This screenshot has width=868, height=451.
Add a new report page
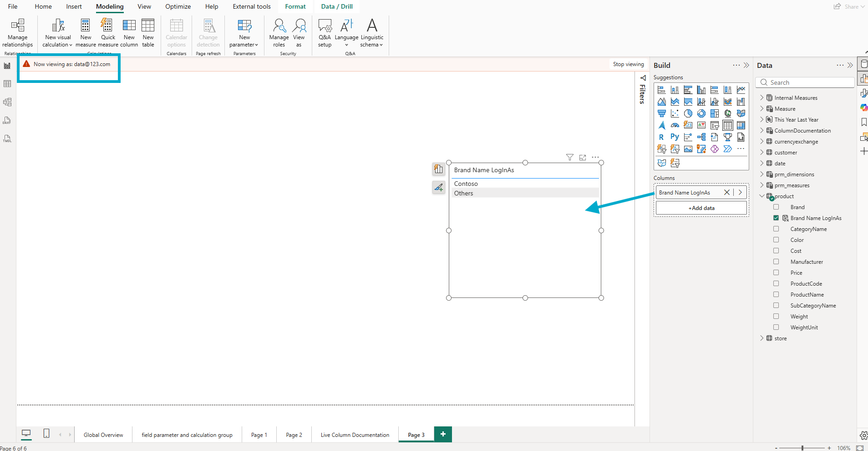pos(443,434)
